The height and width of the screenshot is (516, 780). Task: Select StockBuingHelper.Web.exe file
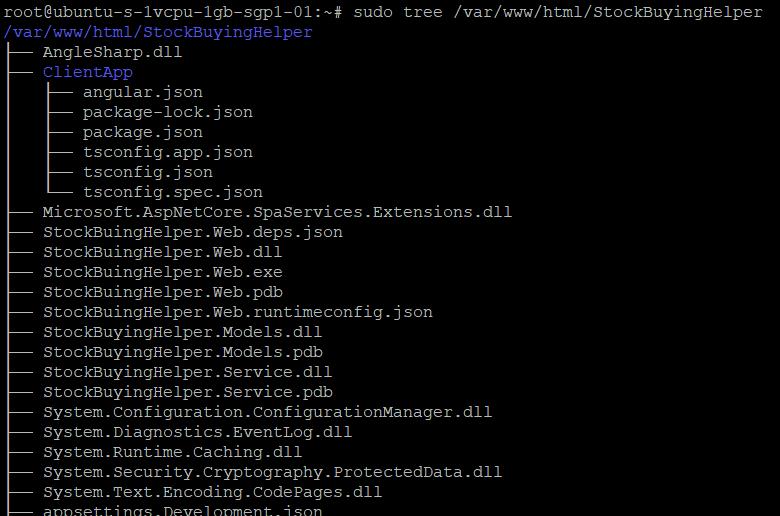click(x=163, y=272)
